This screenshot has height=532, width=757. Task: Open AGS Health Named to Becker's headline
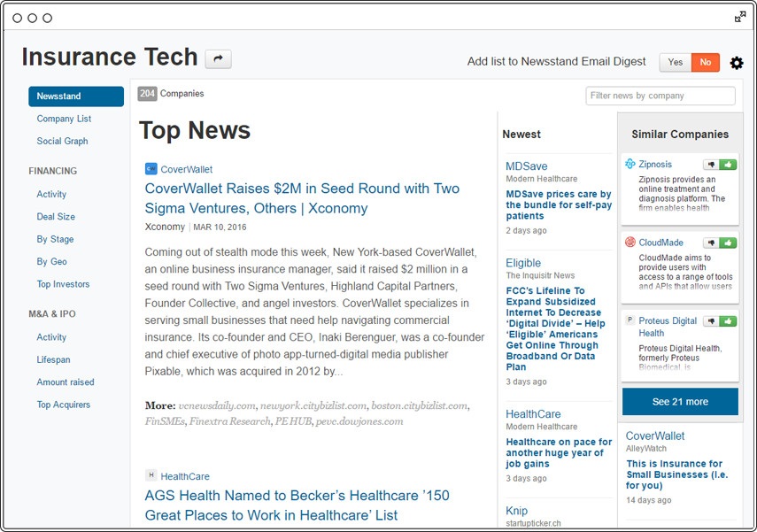click(x=297, y=505)
